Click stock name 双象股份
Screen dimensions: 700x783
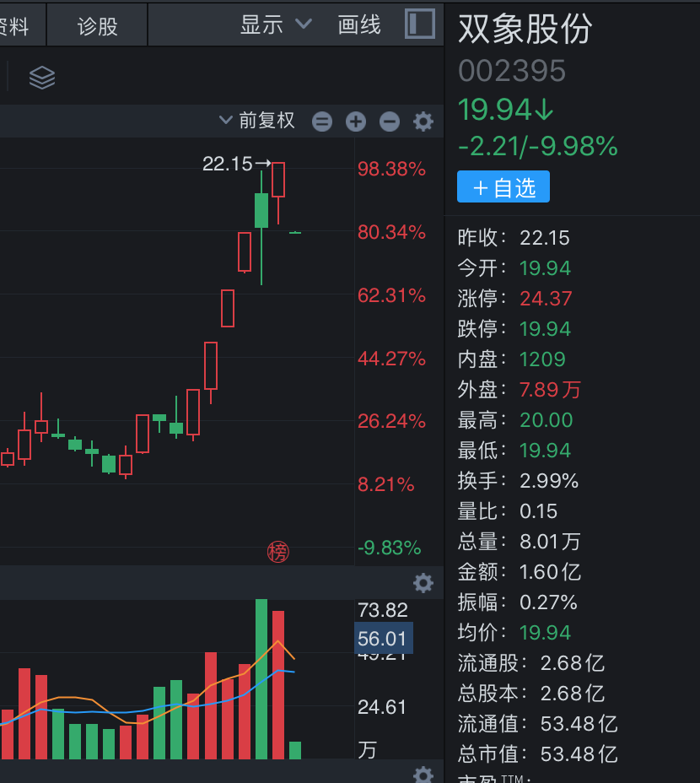tap(525, 29)
